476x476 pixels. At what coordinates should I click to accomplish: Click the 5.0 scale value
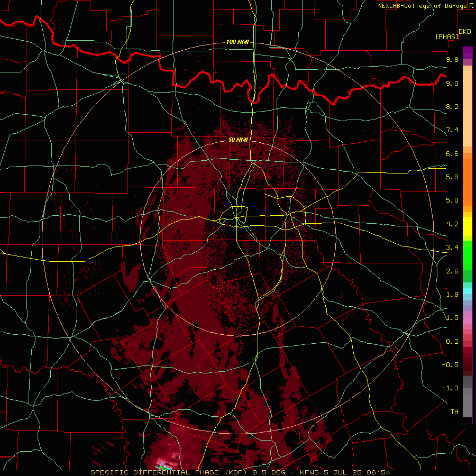[x=452, y=200]
